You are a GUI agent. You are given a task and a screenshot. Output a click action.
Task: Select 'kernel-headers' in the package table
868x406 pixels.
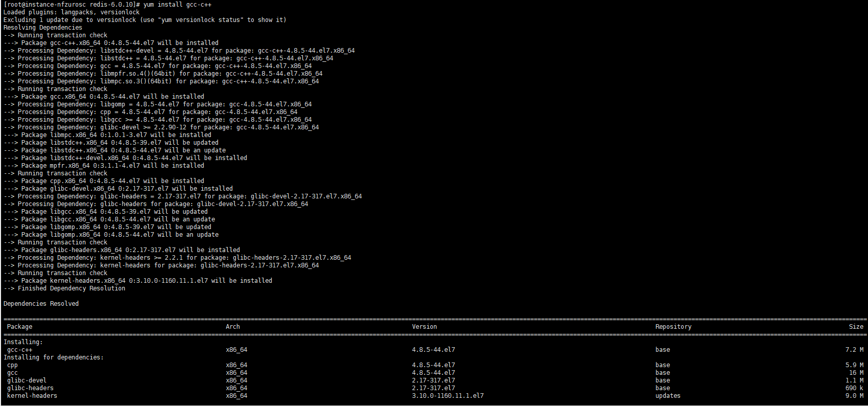[x=32, y=396]
